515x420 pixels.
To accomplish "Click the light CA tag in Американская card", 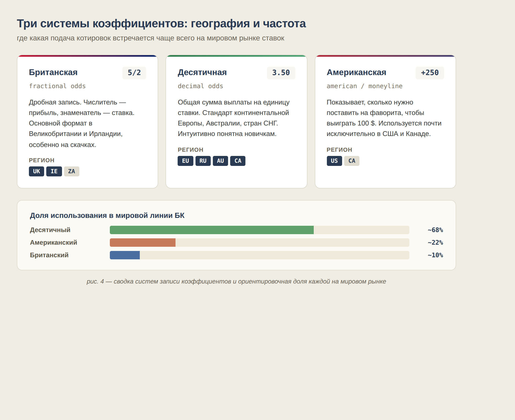I will click(352, 161).
